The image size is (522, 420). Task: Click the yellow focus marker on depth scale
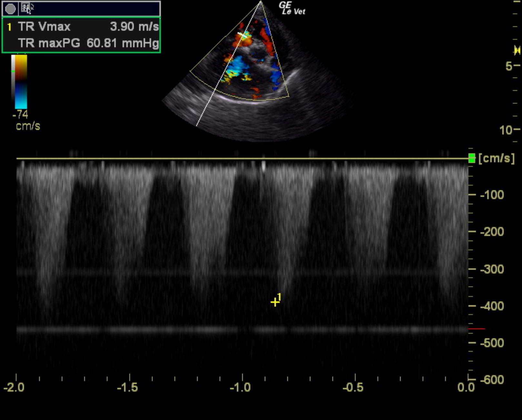pos(517,51)
